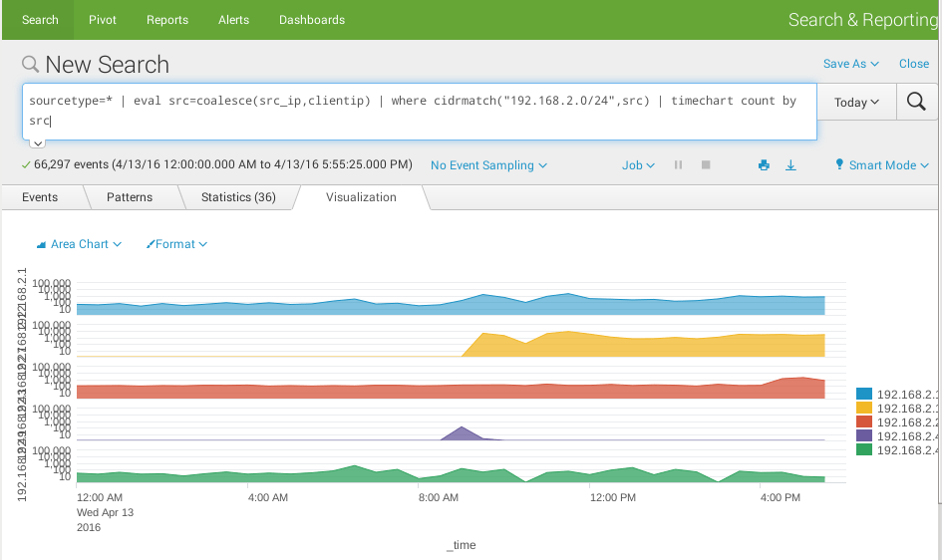
Task: Click inside the search query text box
Action: (x=419, y=111)
